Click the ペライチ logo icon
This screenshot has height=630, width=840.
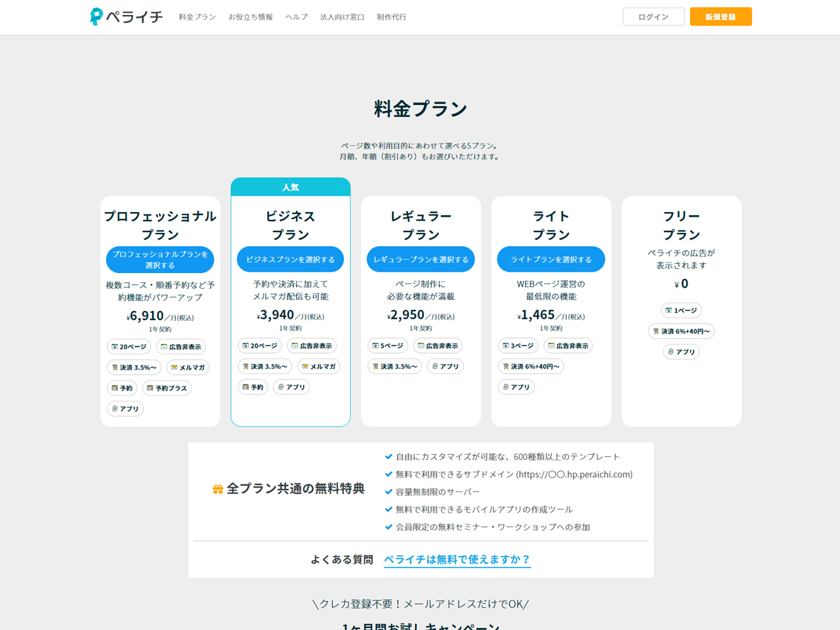[x=126, y=16]
